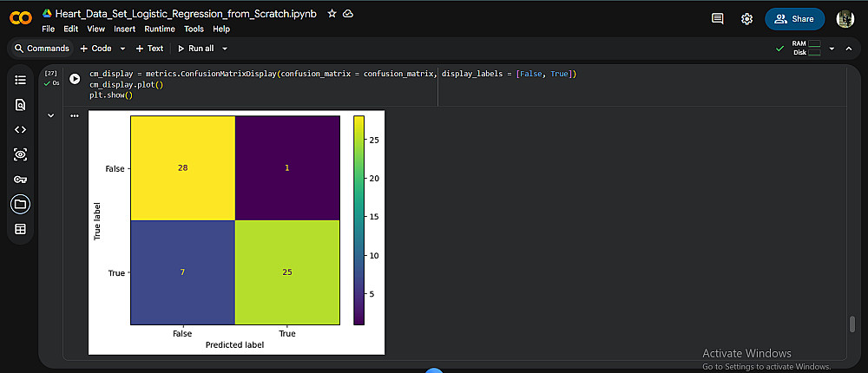
Task: Open the Run all dropdown arrow
Action: pos(224,49)
